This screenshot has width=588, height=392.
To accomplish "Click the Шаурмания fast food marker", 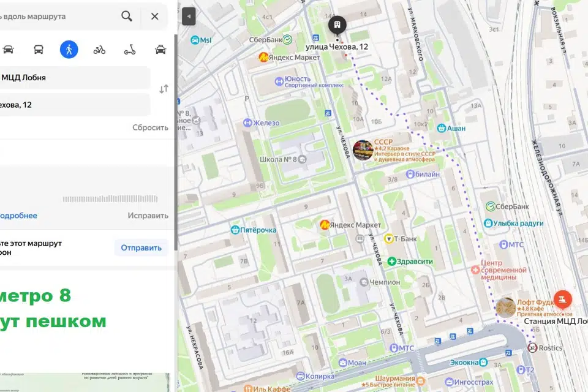I will point(420,381).
